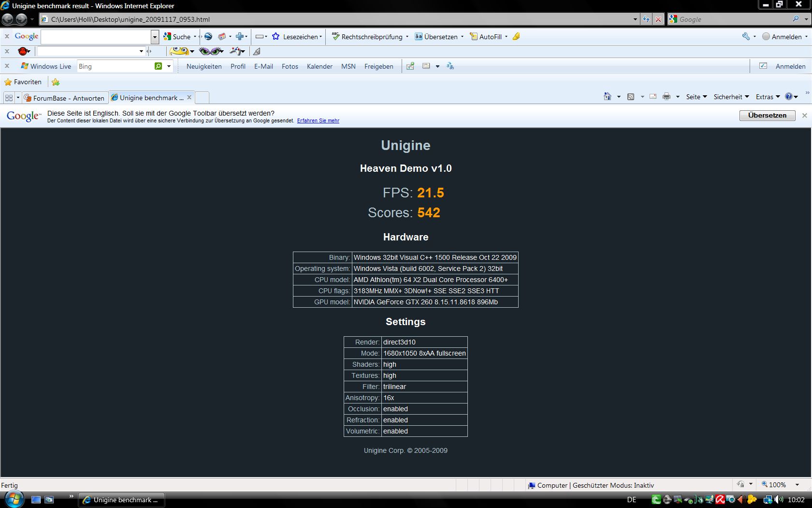Click the Windows Live translate icon

coord(450,66)
